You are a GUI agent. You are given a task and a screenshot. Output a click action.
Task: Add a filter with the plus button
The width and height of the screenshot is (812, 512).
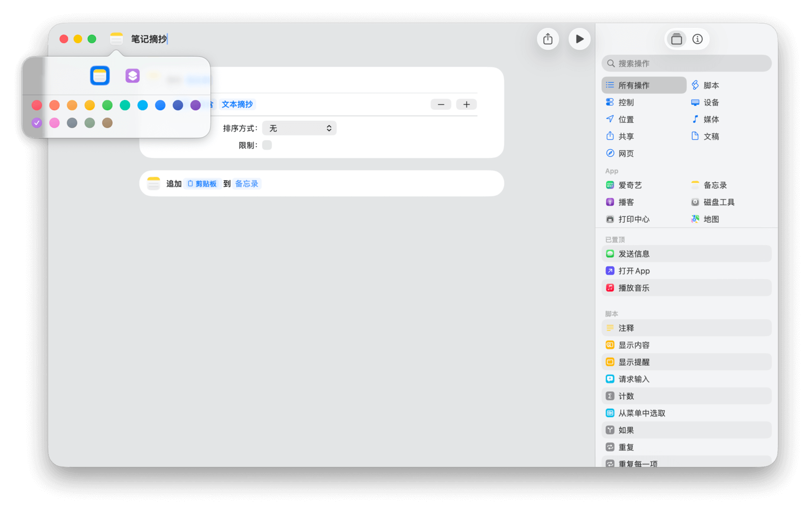click(x=466, y=105)
